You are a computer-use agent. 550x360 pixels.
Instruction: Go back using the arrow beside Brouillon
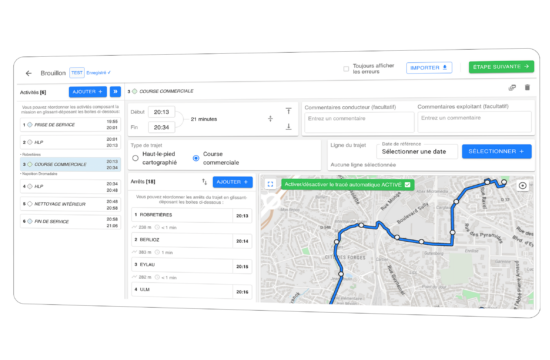28,73
